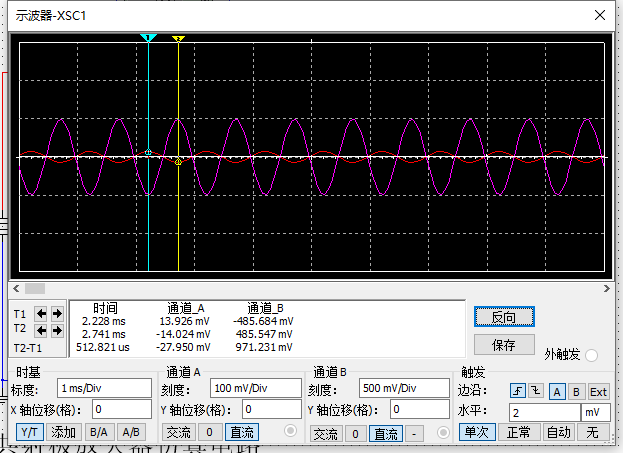Set channel A coupling to 0

[210, 432]
